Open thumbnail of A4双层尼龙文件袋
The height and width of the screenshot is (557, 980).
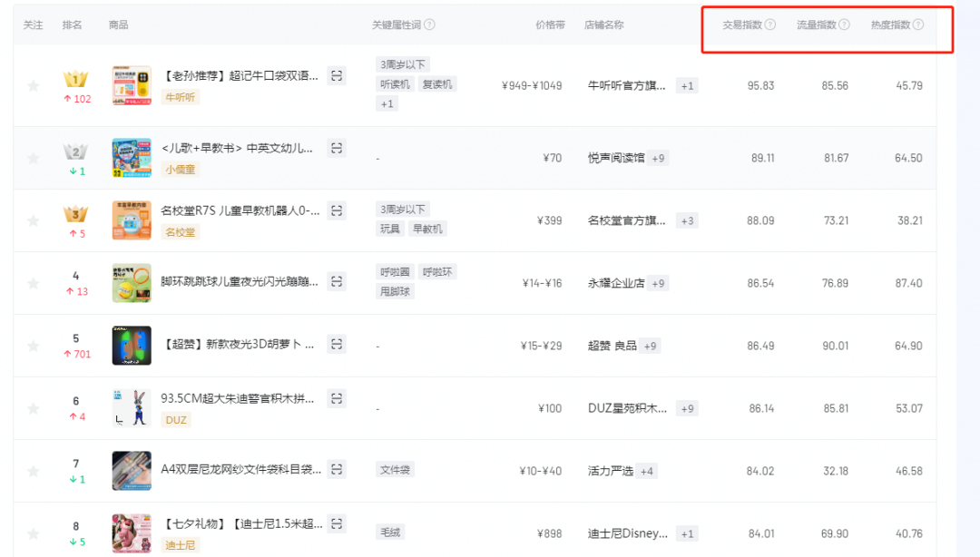click(132, 471)
